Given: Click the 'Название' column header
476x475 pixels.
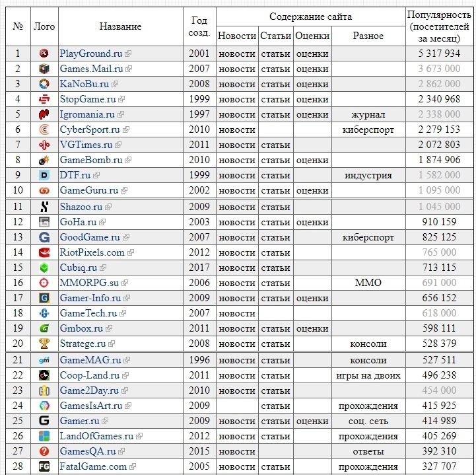Looking at the screenshot, I should [121, 26].
